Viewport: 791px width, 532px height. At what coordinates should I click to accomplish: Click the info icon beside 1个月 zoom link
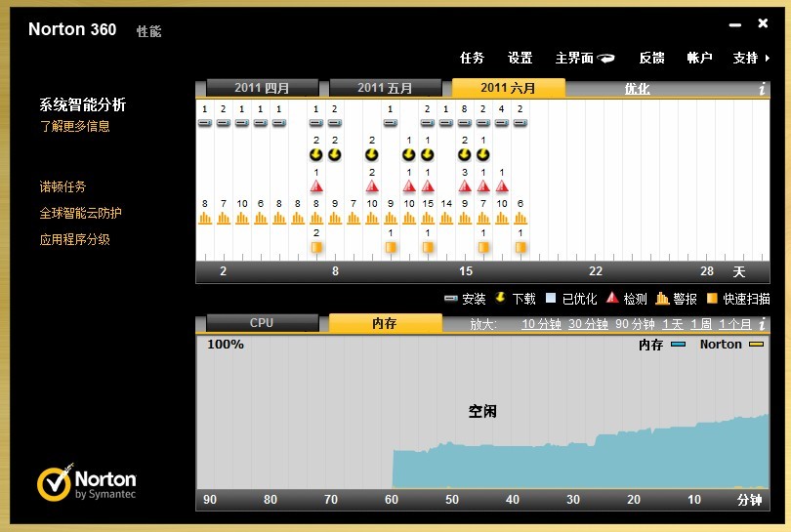point(763,324)
